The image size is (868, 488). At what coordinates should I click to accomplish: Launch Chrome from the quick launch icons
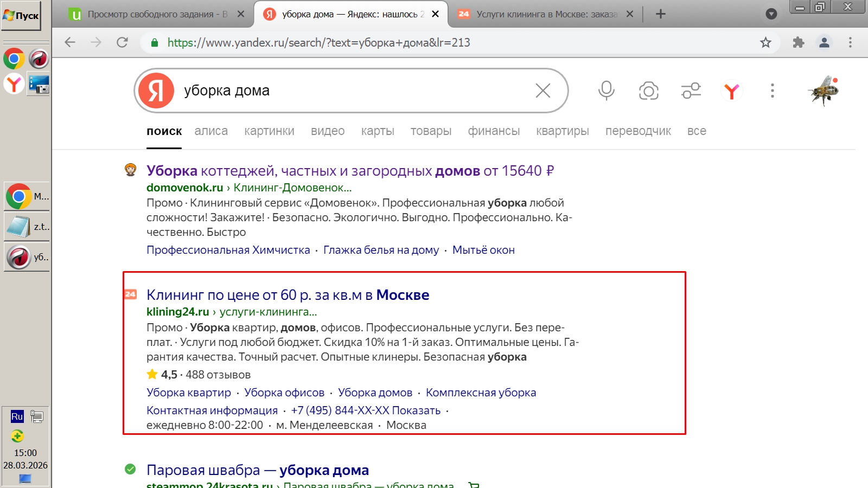tap(14, 59)
